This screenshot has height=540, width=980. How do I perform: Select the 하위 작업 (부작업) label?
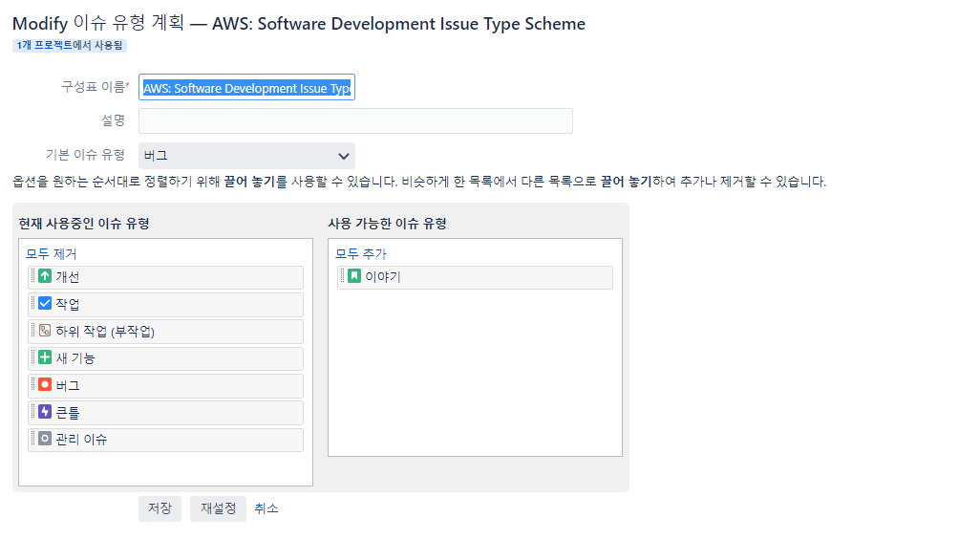pyautogui.click(x=105, y=331)
